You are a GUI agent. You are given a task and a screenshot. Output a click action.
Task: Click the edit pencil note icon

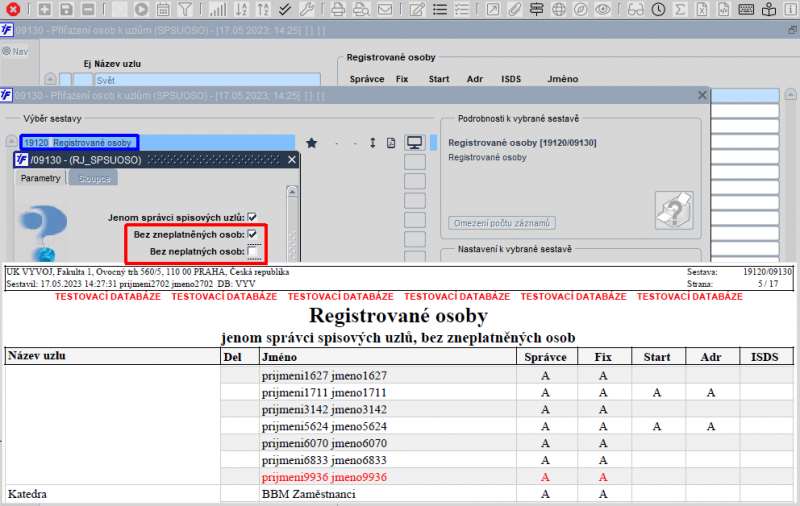(x=417, y=9)
